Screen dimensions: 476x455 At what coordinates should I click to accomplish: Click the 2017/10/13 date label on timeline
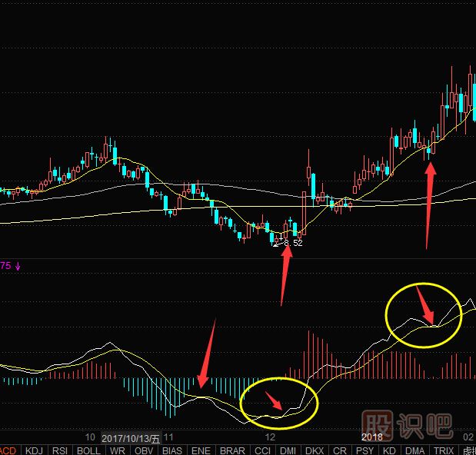(131, 437)
